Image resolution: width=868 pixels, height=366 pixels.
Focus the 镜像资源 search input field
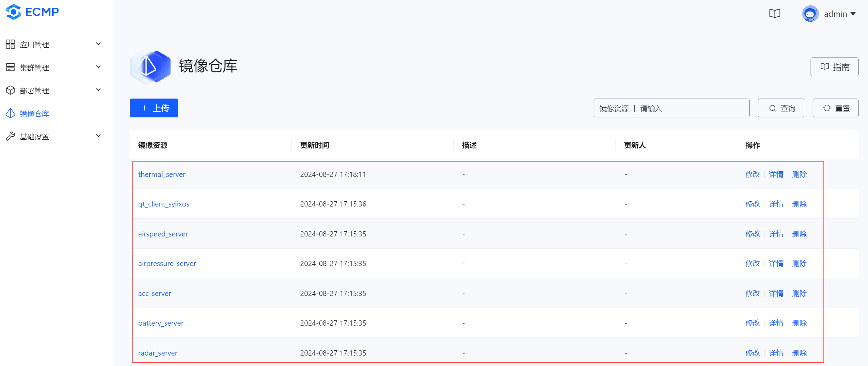click(x=692, y=108)
